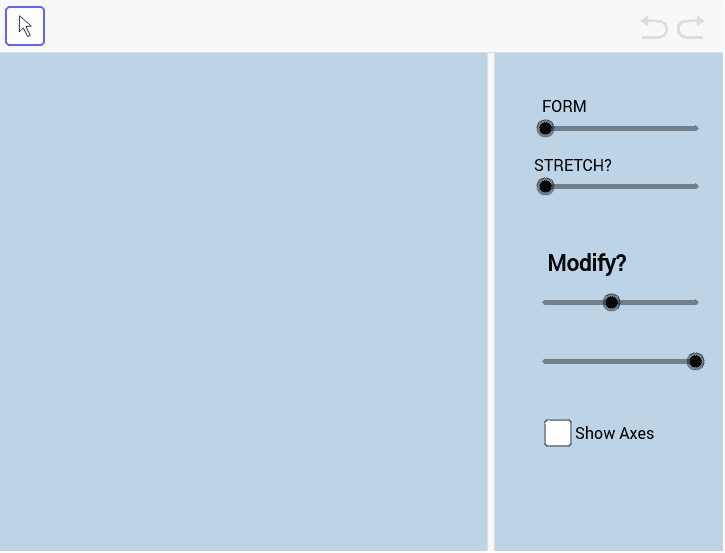Screen dimensions: 725x553
Task: Click left end of slider under Modify?
Action: 546,302
